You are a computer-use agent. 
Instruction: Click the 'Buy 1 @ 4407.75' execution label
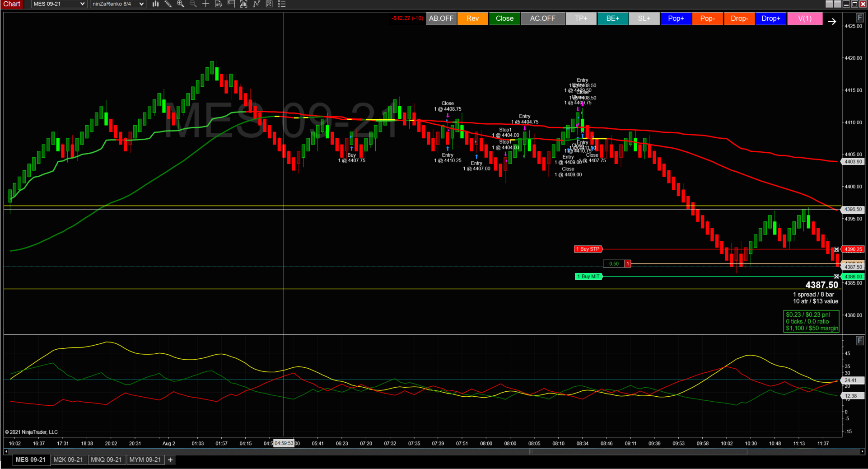coord(352,158)
